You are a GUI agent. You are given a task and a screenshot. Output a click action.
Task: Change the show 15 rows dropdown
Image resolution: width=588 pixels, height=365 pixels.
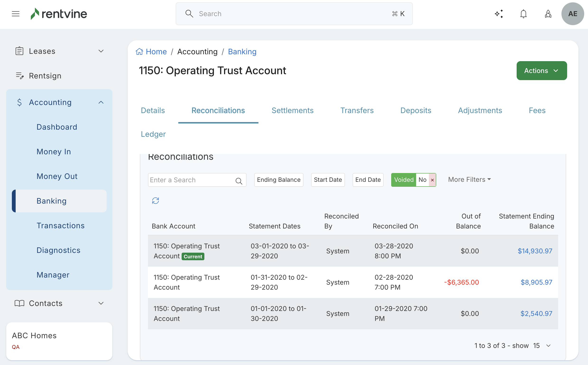tap(542, 346)
